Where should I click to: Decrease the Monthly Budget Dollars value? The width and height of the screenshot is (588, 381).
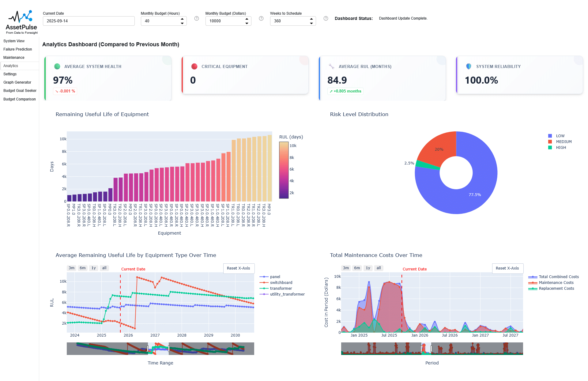point(247,23)
